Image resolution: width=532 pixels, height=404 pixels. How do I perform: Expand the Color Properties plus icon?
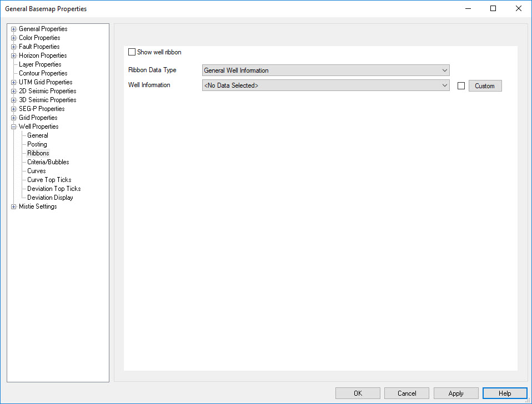14,38
